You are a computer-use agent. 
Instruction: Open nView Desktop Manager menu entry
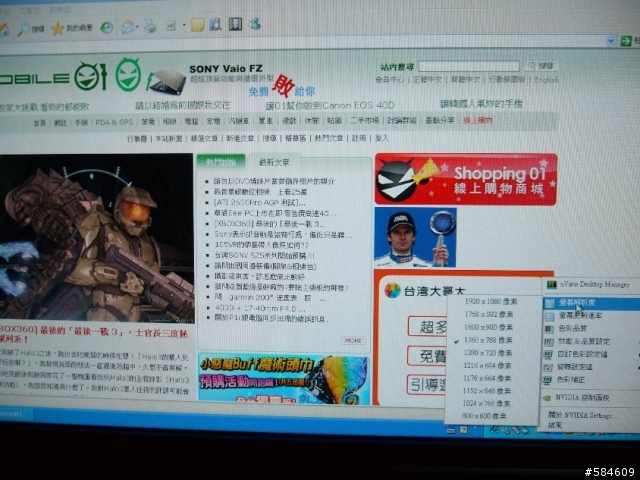tap(591, 284)
